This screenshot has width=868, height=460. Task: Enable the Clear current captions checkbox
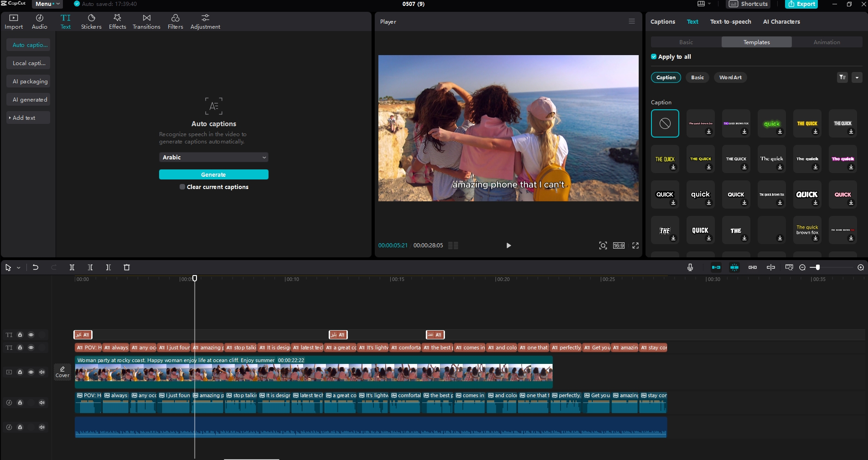[182, 187]
